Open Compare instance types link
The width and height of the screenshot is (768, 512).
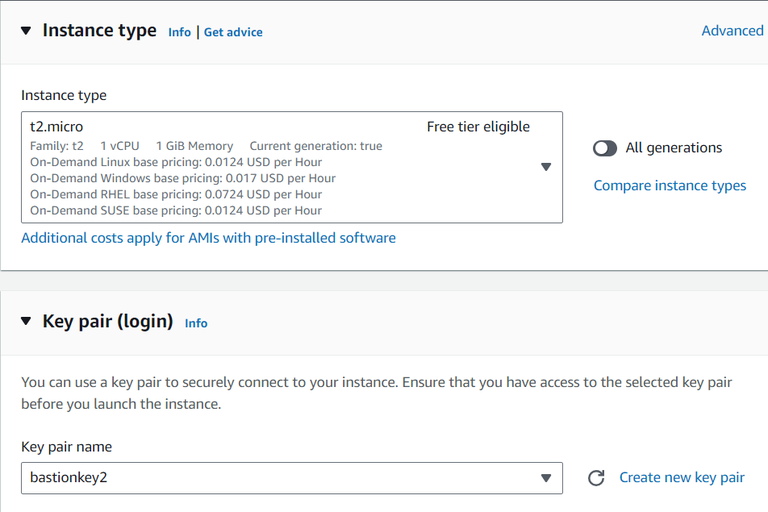click(x=670, y=185)
